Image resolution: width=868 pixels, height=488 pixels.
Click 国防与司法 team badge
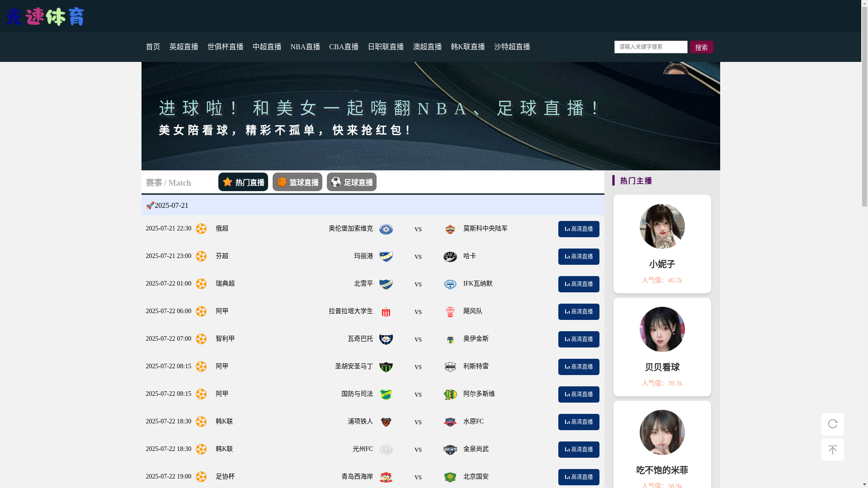tap(386, 394)
